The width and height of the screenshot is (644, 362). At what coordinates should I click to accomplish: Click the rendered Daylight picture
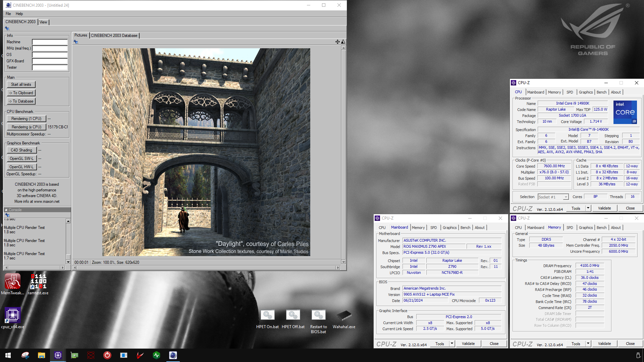(x=206, y=152)
